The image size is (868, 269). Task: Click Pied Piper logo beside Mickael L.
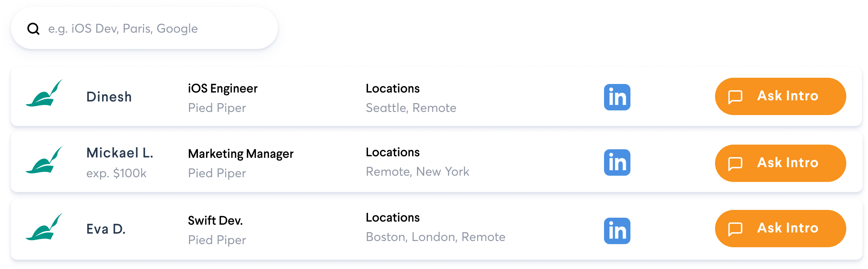[x=44, y=161]
